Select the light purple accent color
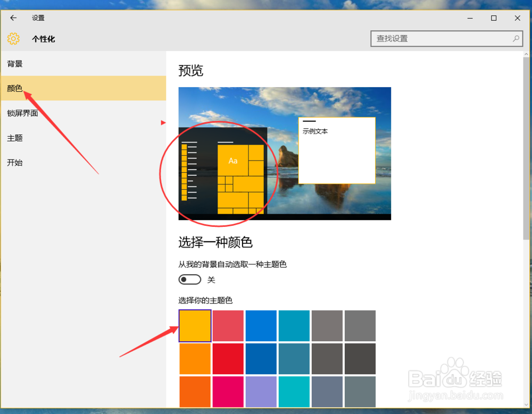Image resolution: width=532 pixels, height=414 pixels. coord(261,391)
